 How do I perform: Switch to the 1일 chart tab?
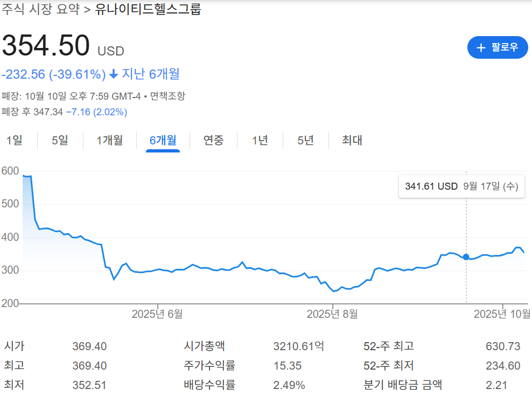15,140
